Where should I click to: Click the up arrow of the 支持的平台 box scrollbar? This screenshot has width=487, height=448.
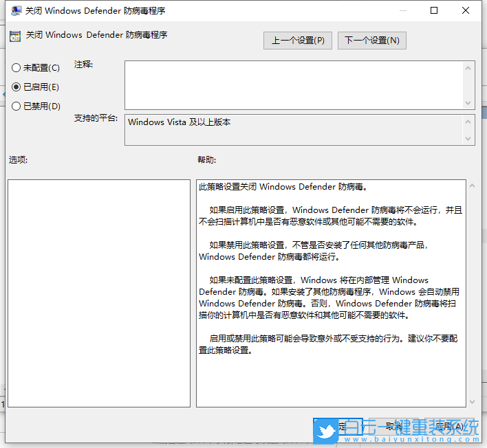468,122
